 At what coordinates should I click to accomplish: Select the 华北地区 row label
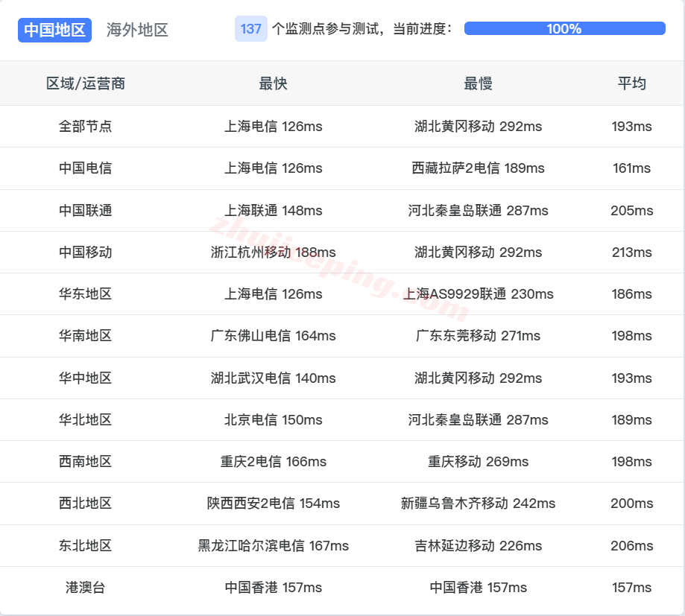click(85, 420)
